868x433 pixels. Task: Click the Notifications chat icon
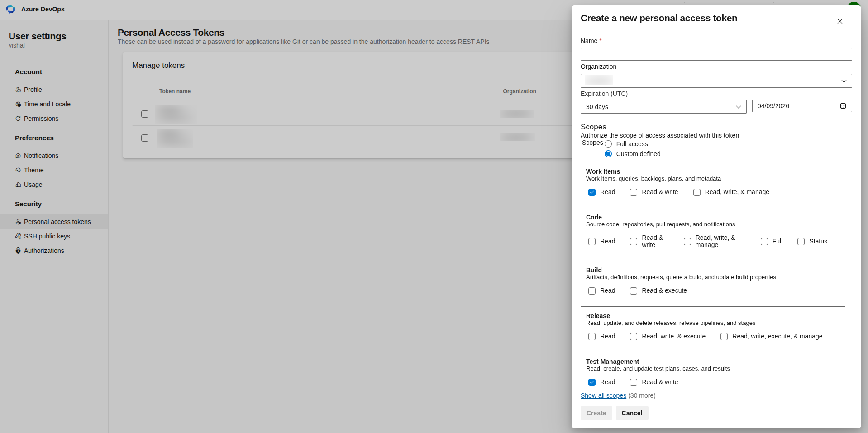pyautogui.click(x=18, y=156)
